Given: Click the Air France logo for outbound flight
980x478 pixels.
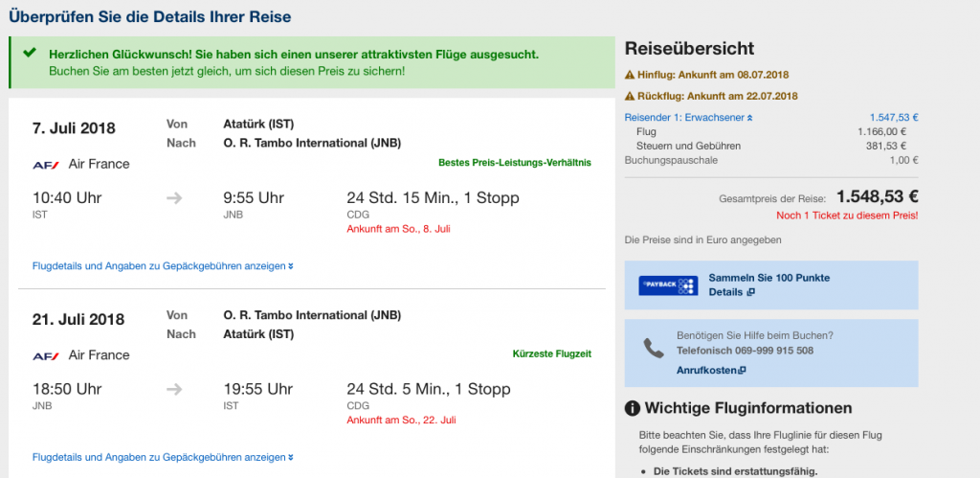Looking at the screenshot, I should (46, 164).
